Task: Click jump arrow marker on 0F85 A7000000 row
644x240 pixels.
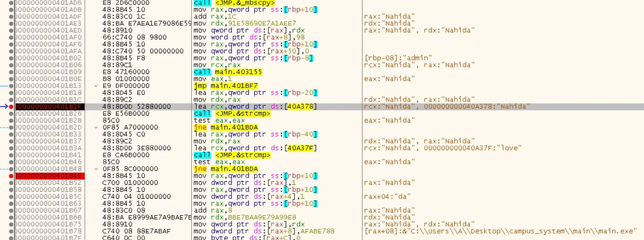Action: [96, 127]
